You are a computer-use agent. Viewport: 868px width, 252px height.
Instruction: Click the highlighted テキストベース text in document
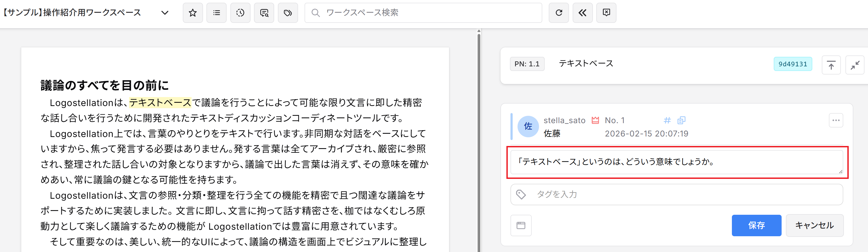point(160,102)
